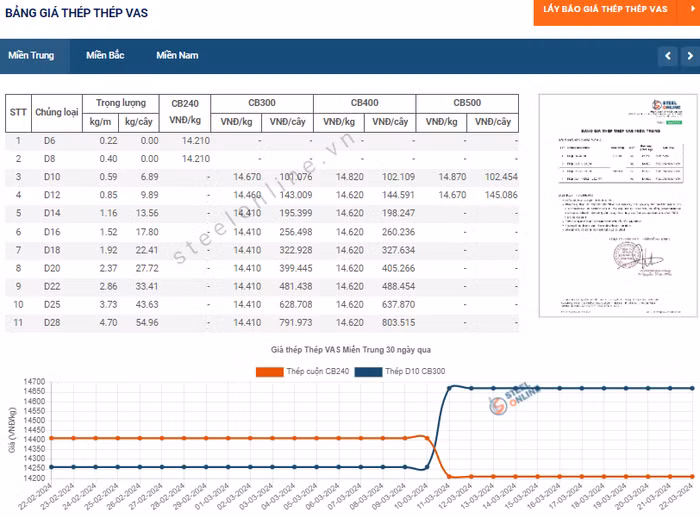Select D8 in Chủng loại column
The image size is (700, 518).
click(x=50, y=159)
